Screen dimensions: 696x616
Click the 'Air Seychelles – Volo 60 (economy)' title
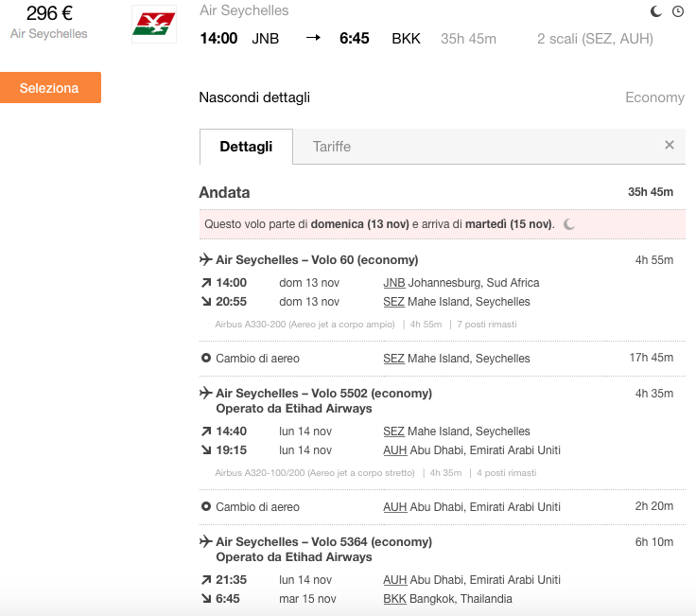tap(317, 260)
